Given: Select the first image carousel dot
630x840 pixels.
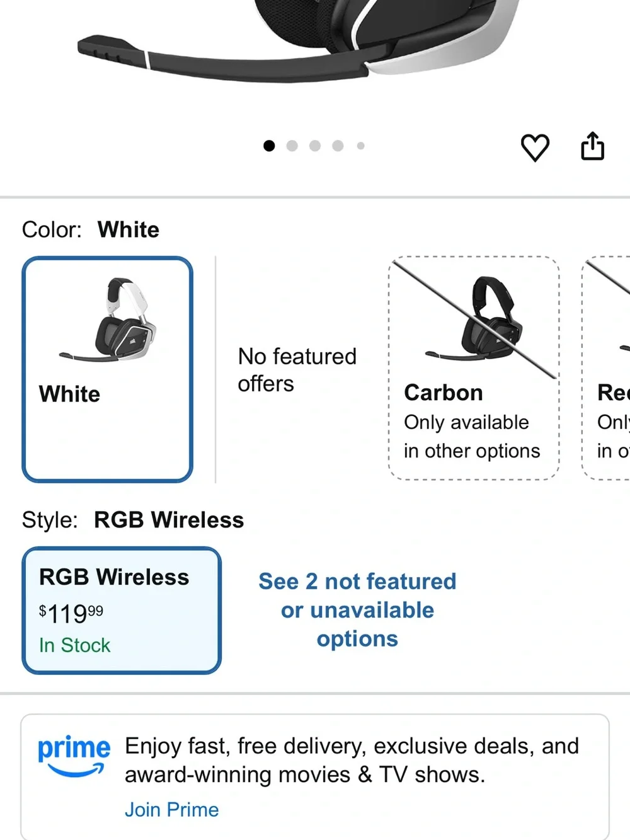Looking at the screenshot, I should (269, 146).
